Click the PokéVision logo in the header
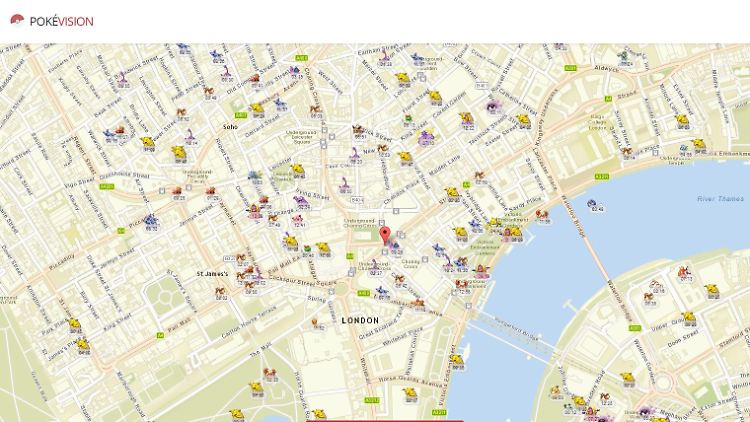The width and height of the screenshot is (750, 422). [52, 21]
